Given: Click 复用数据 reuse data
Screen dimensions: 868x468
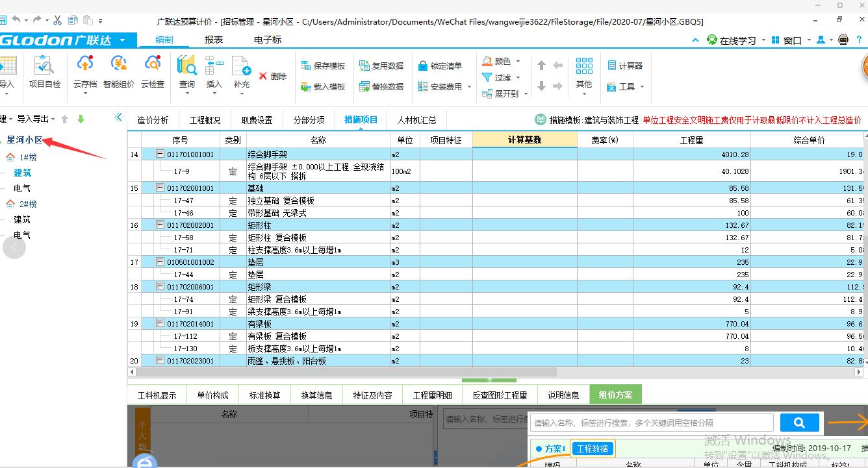Looking at the screenshot, I should pos(381,66).
